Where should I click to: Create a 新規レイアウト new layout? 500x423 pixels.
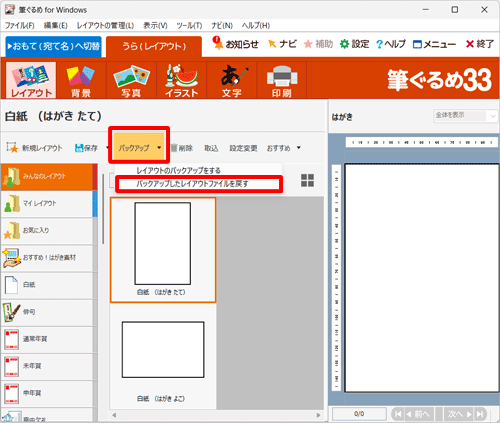point(35,148)
